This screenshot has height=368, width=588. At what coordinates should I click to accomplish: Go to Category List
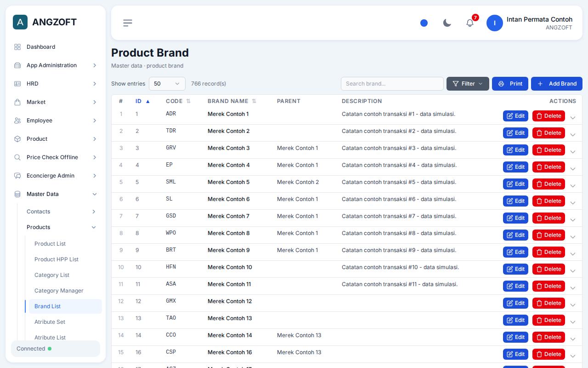pyautogui.click(x=65, y=275)
